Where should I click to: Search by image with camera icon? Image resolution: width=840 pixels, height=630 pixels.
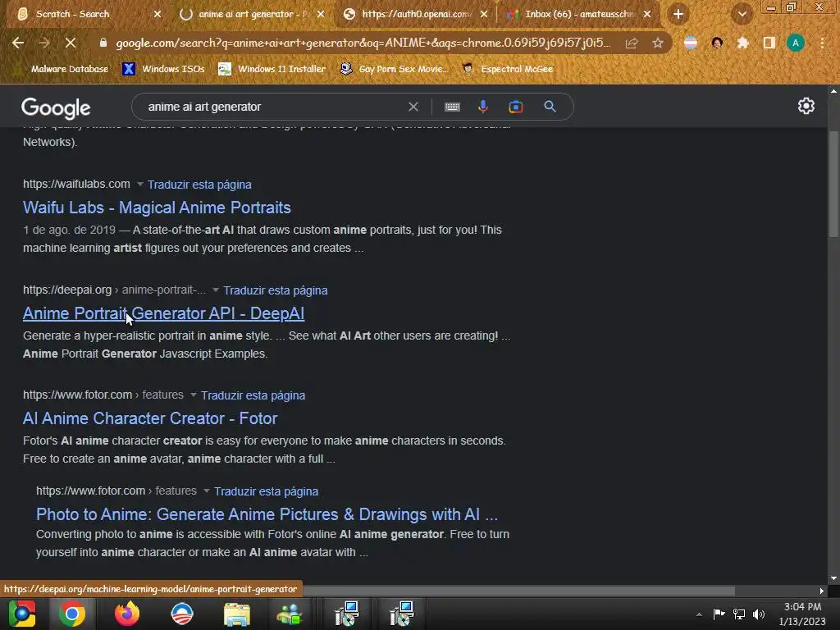coord(515,107)
